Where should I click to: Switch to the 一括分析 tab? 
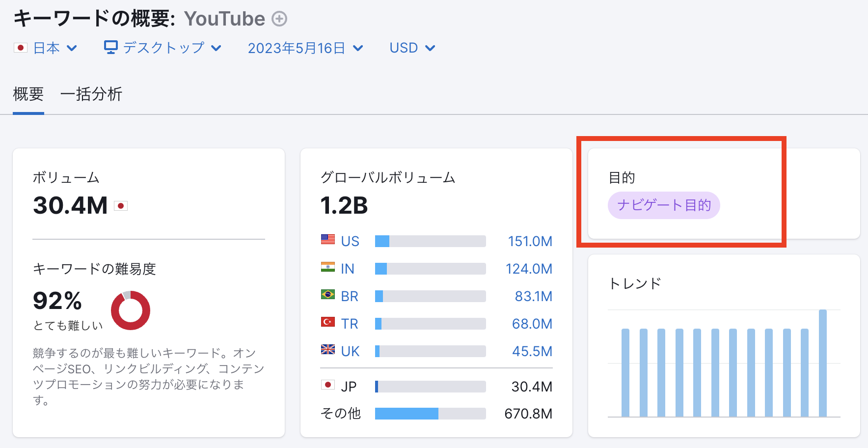(x=91, y=94)
